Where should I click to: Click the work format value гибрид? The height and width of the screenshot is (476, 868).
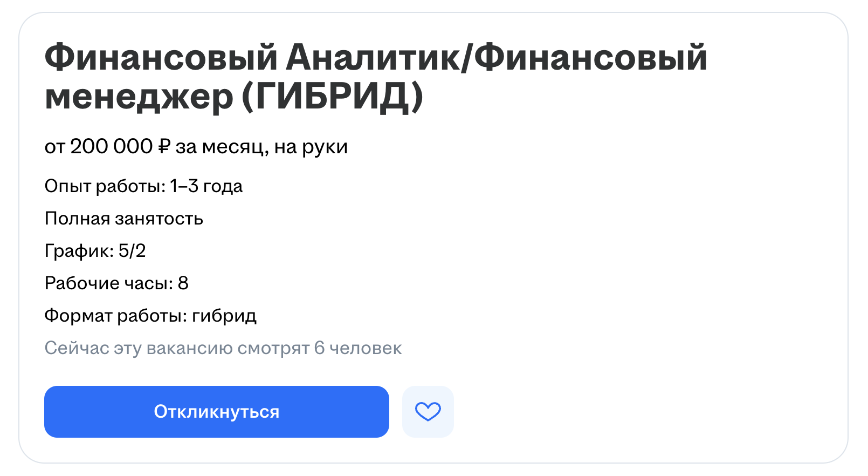(224, 316)
